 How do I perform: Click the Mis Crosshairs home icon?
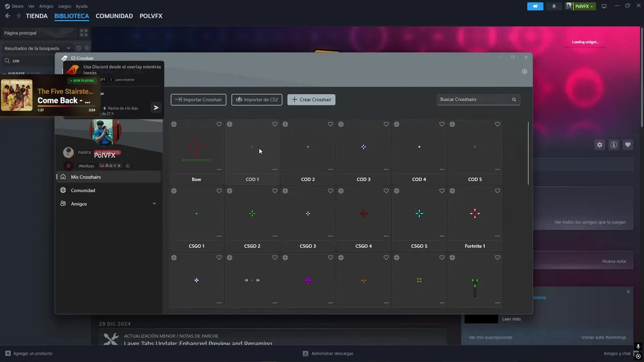pyautogui.click(x=63, y=177)
